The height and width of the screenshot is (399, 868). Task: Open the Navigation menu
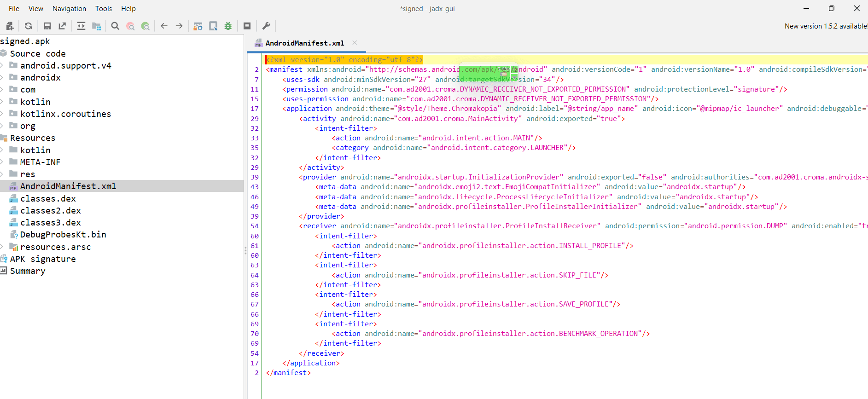(x=69, y=8)
